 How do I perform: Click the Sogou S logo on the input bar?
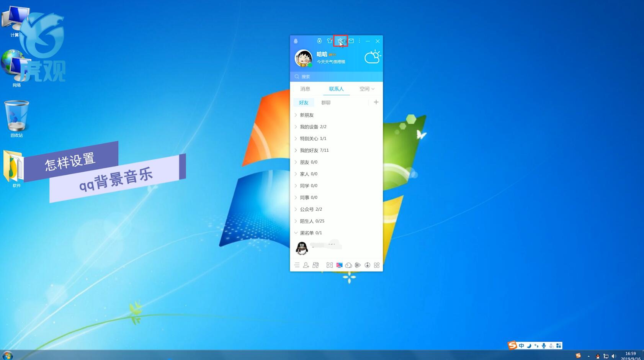tap(512, 345)
